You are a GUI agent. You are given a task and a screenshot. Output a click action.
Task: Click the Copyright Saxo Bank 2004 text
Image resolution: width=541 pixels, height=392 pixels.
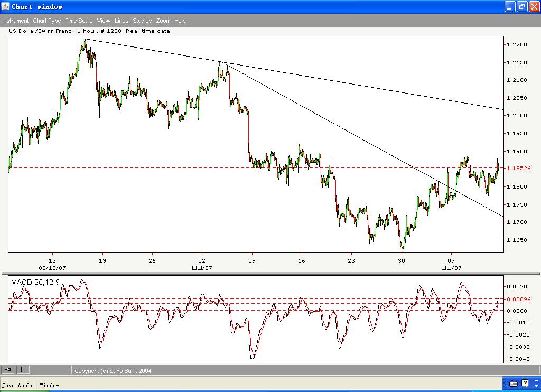[x=113, y=371]
